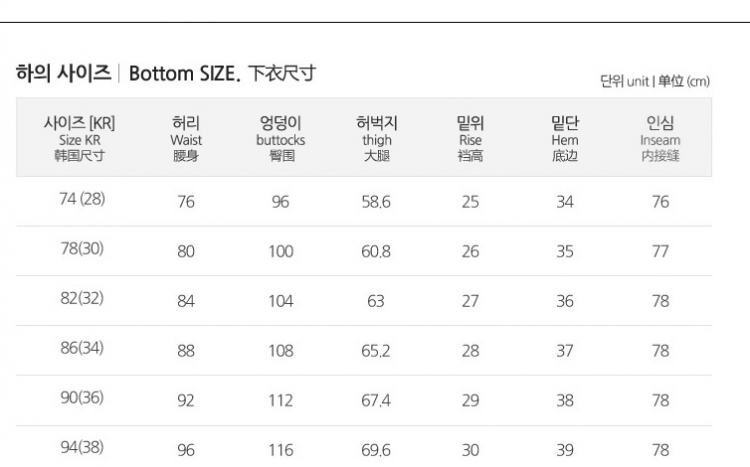Select the 94(38) size row label
Image resolution: width=750 pixels, height=467 pixels.
click(82, 447)
